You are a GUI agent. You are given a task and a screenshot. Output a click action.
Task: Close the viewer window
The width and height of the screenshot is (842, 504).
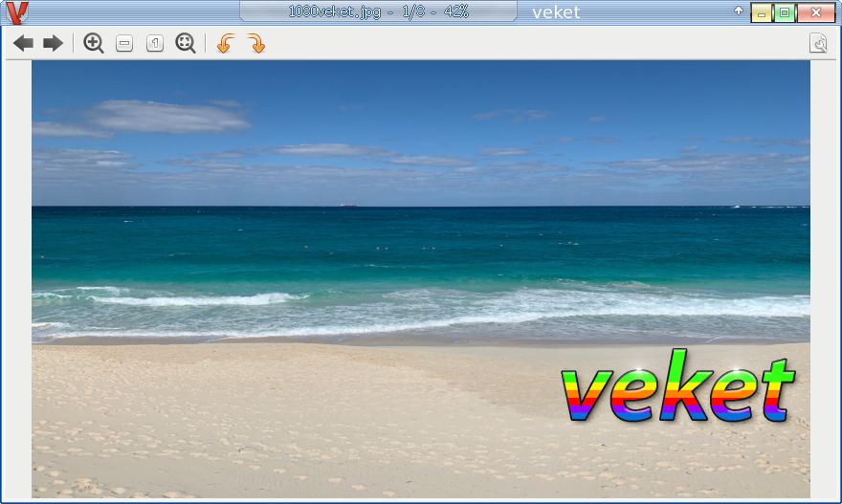pos(815,12)
